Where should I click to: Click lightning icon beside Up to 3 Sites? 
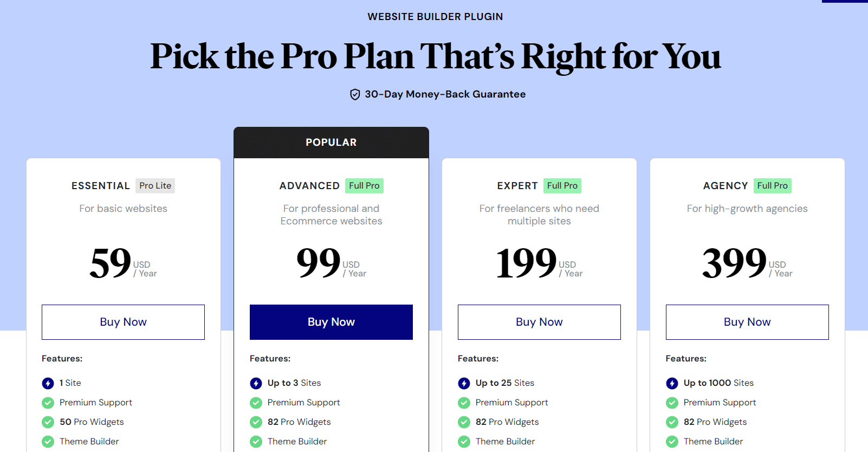[256, 384]
